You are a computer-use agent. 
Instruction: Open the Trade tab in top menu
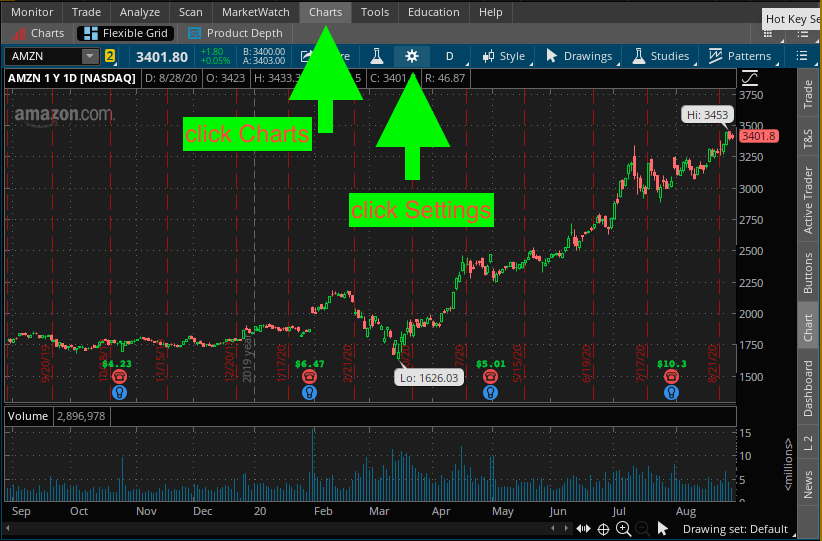pyautogui.click(x=86, y=12)
